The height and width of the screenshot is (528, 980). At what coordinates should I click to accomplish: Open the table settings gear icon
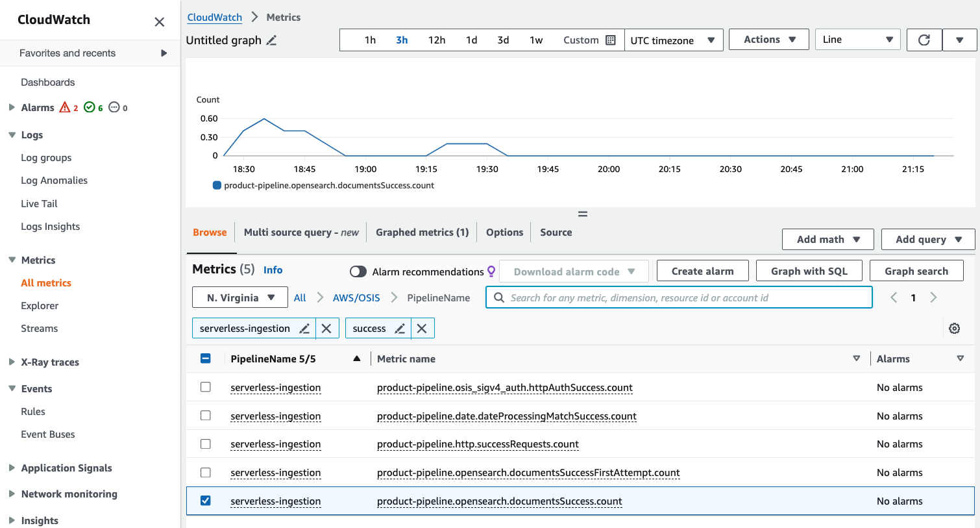pos(954,329)
